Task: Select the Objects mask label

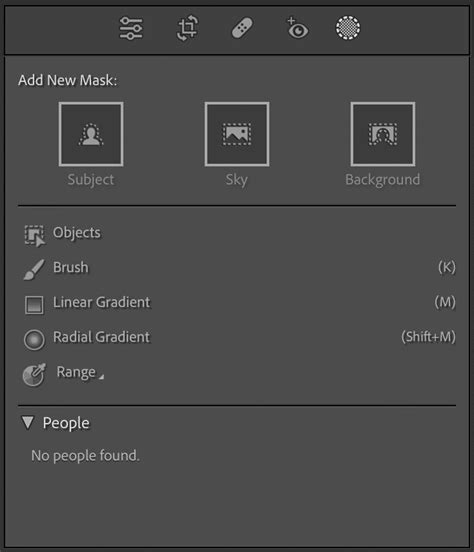Action: [x=77, y=233]
